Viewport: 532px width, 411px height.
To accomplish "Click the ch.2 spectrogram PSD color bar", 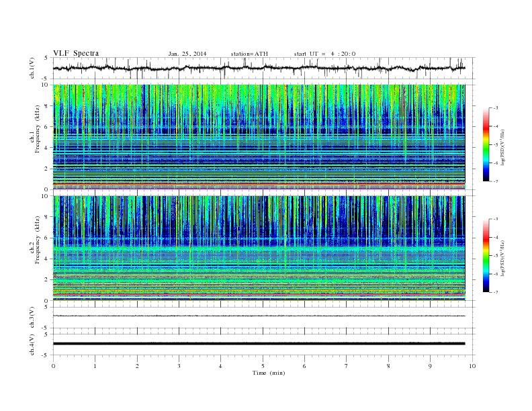I will [x=486, y=256].
